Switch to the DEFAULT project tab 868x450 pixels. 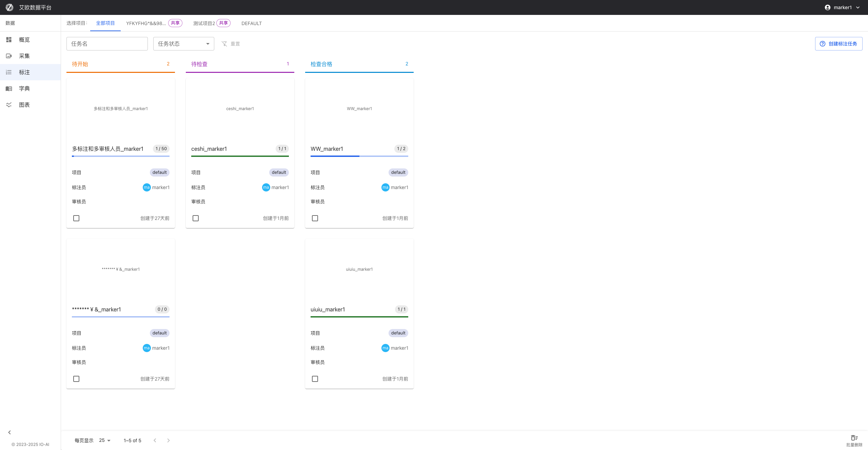(x=252, y=23)
